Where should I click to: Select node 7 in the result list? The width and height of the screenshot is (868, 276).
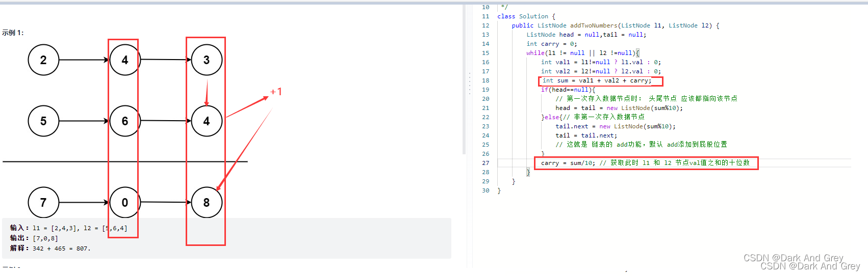43,203
